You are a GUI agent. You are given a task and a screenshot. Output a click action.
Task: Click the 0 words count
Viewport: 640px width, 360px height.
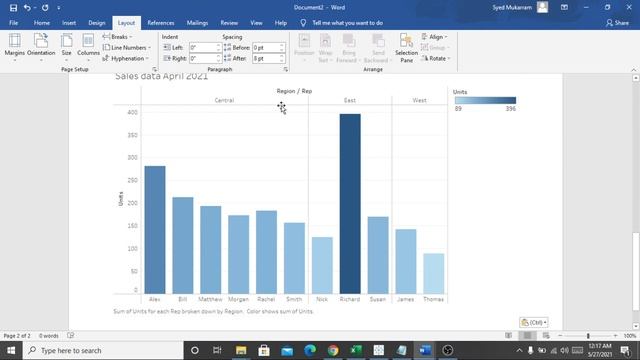(49, 336)
